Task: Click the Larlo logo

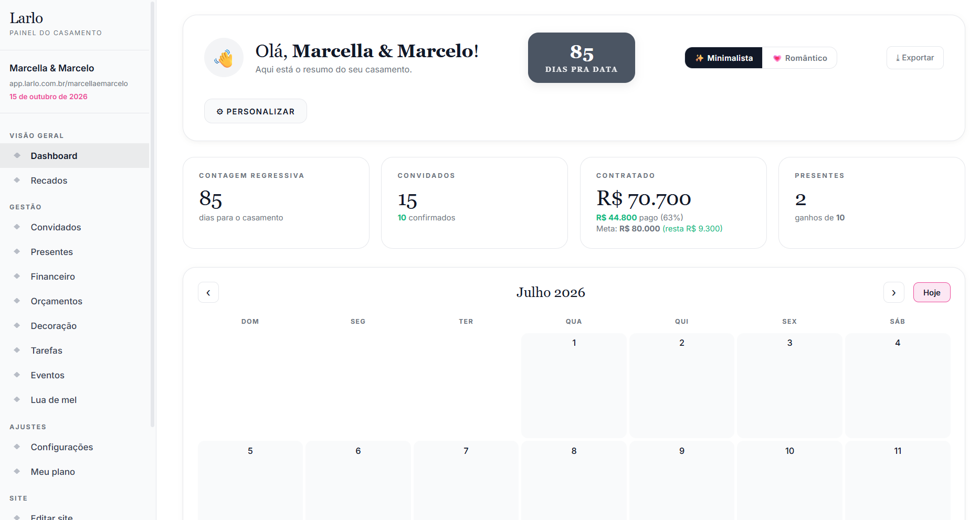Action: point(26,18)
